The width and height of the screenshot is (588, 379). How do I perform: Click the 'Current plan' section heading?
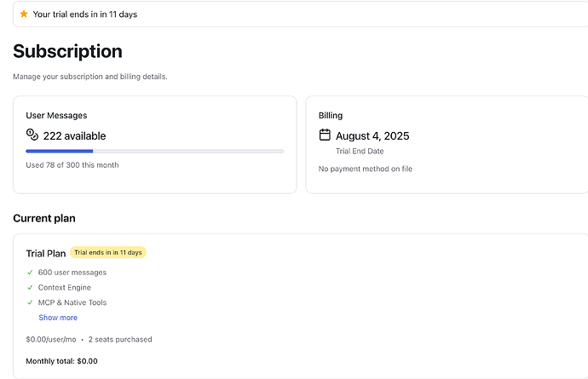[x=44, y=219]
